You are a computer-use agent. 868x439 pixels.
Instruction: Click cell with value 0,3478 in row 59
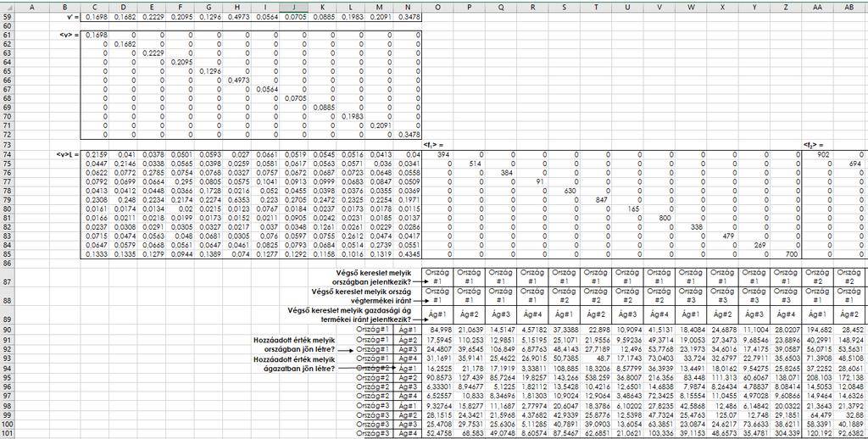tap(408, 17)
